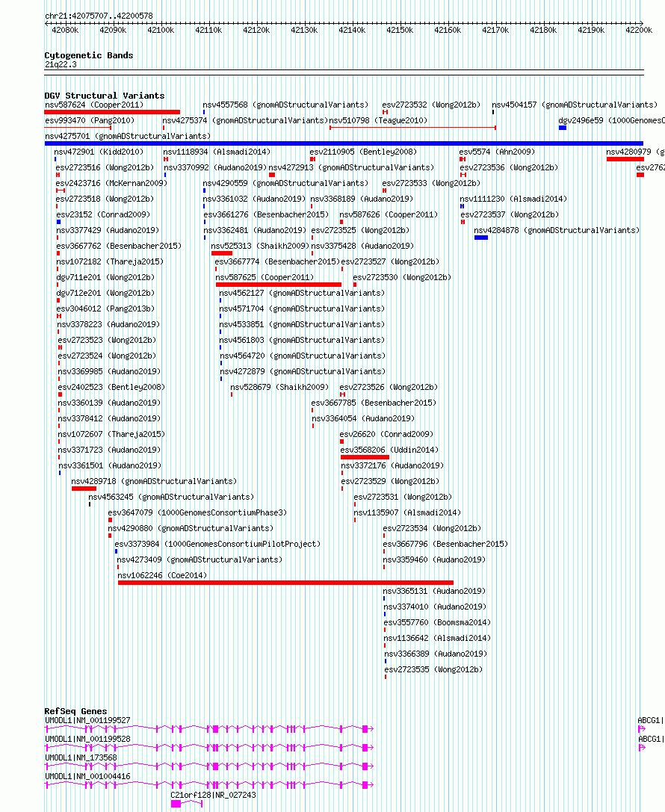The width and height of the screenshot is (665, 812).
Task: Click the RefSeq Genes track title
Action: click(75, 711)
